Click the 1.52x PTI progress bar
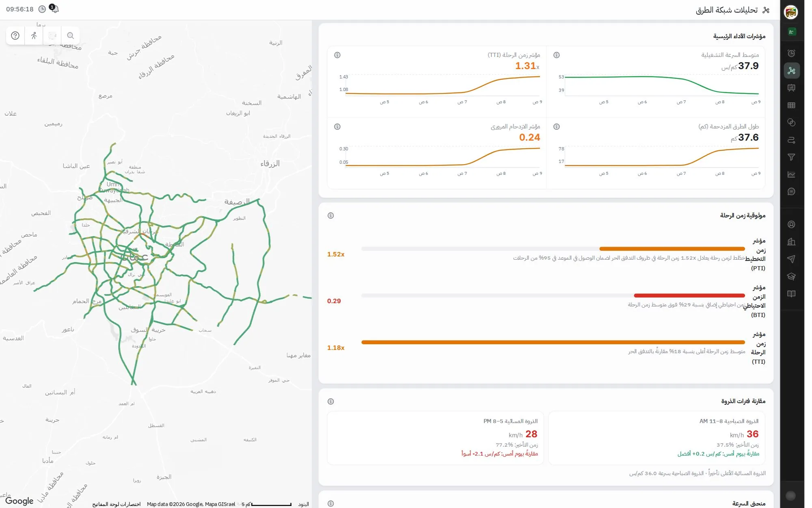 tap(553, 249)
